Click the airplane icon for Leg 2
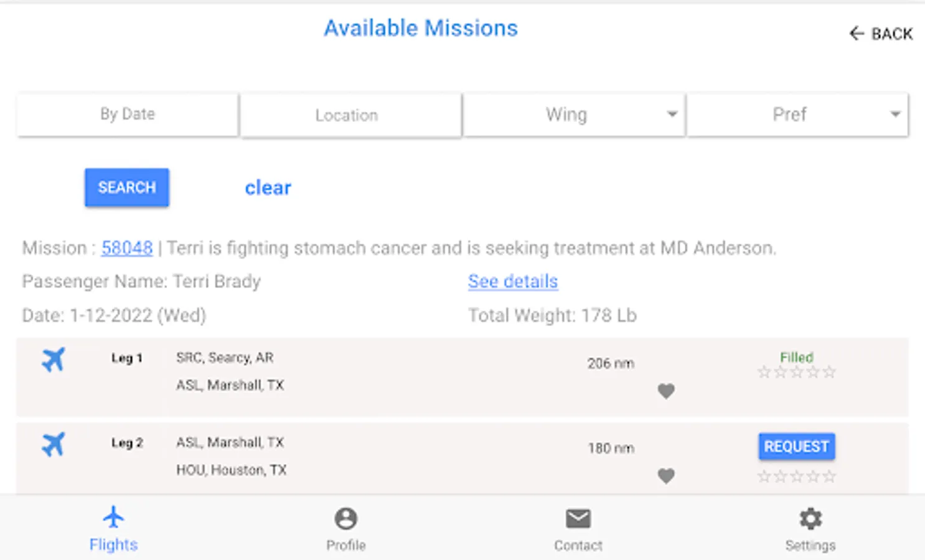This screenshot has width=925, height=560. (54, 444)
